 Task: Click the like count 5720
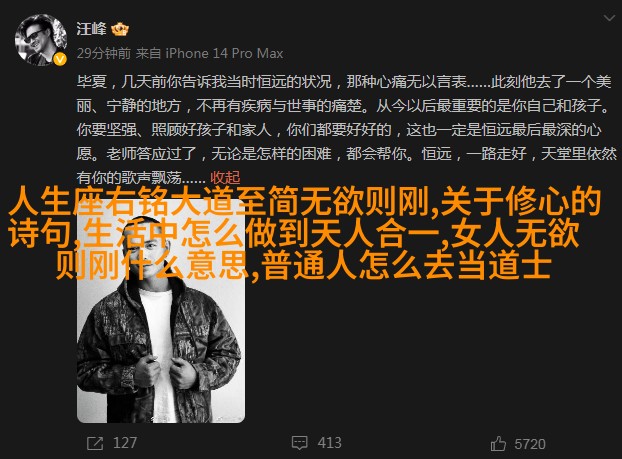point(530,444)
